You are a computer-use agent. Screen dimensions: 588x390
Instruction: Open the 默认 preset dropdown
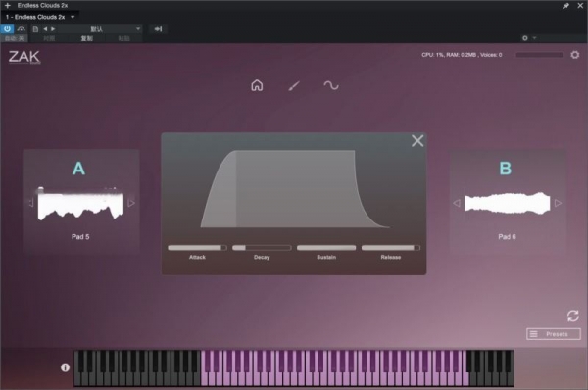click(100, 29)
